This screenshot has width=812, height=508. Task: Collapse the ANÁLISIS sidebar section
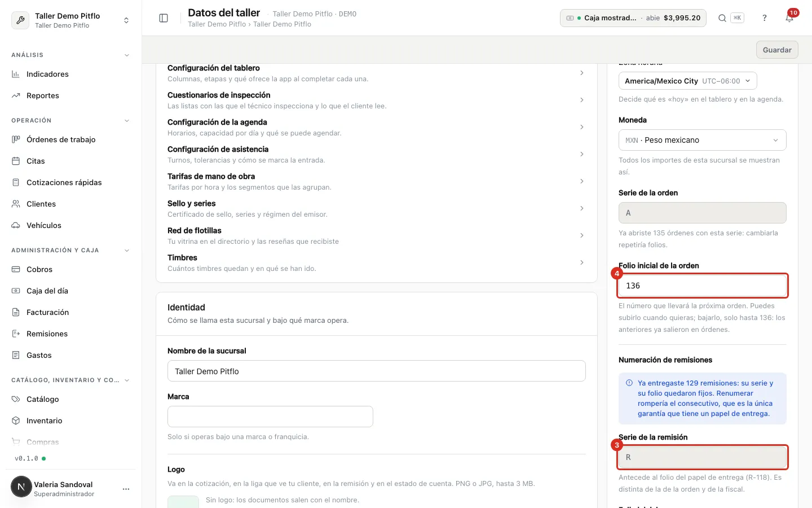point(127,55)
